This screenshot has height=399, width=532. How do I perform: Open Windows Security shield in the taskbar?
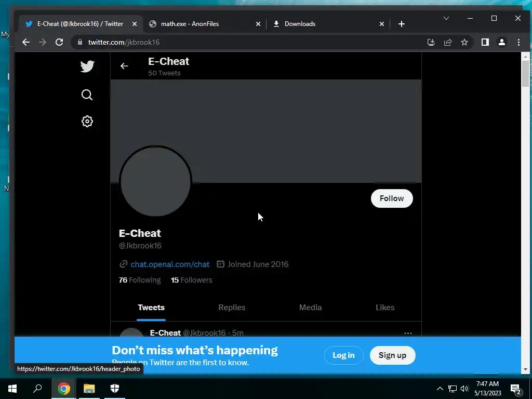pyautogui.click(x=115, y=389)
